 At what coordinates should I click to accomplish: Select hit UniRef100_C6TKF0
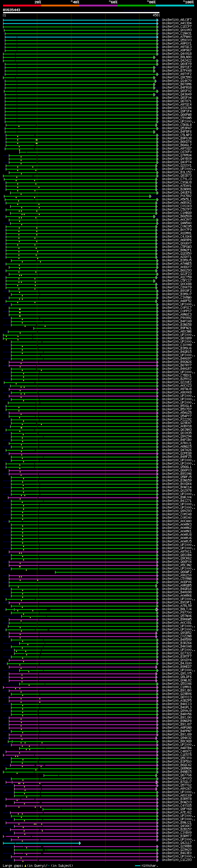tap(177, 152)
